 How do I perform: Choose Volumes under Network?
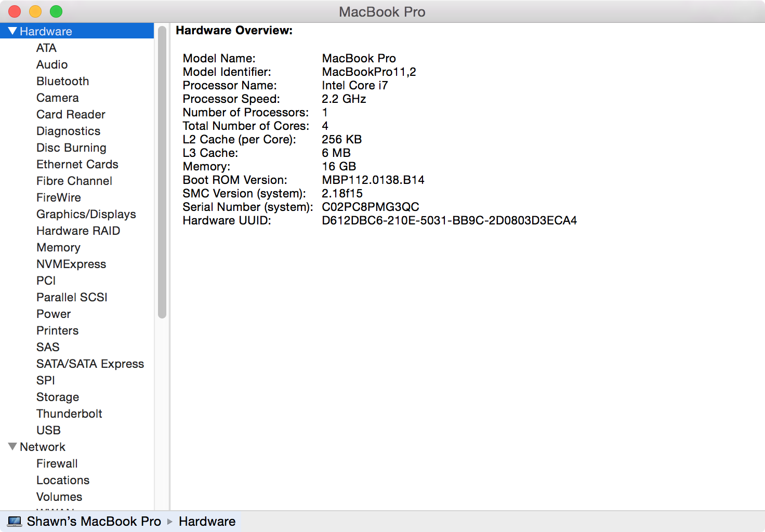pos(59,497)
